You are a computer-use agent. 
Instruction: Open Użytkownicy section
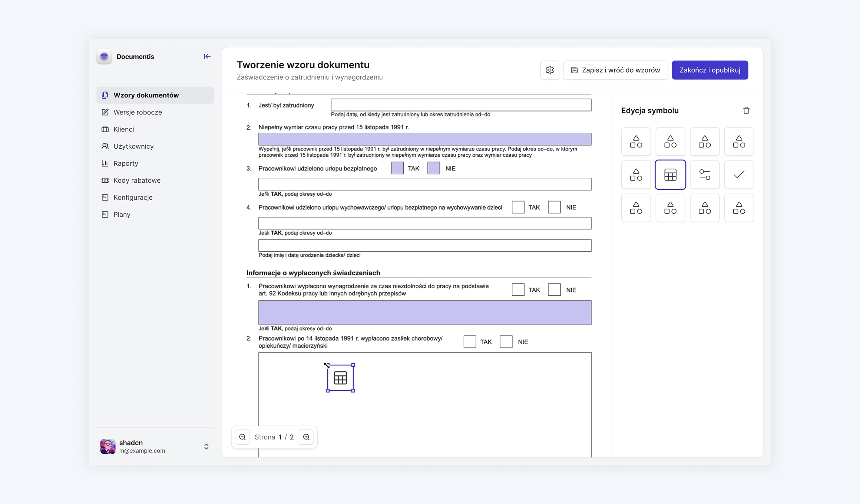click(x=155, y=146)
